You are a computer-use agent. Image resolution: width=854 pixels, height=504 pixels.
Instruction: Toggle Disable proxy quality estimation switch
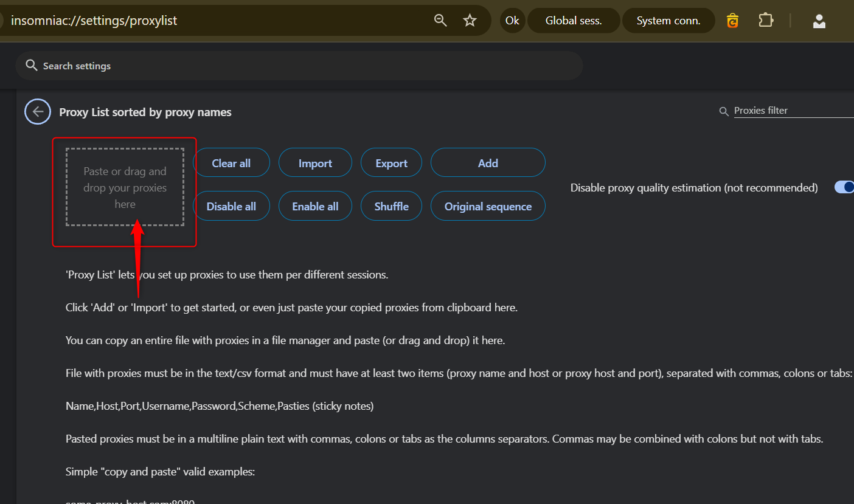[844, 187]
